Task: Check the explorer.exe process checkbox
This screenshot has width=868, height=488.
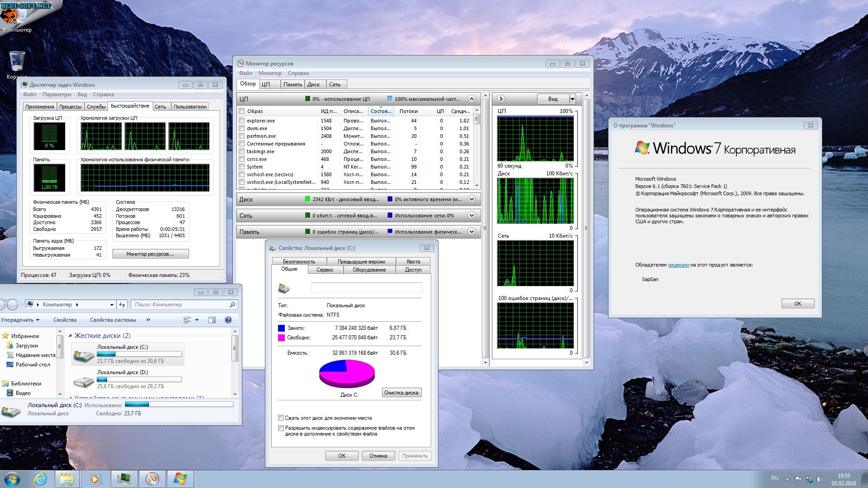Action: (x=242, y=121)
